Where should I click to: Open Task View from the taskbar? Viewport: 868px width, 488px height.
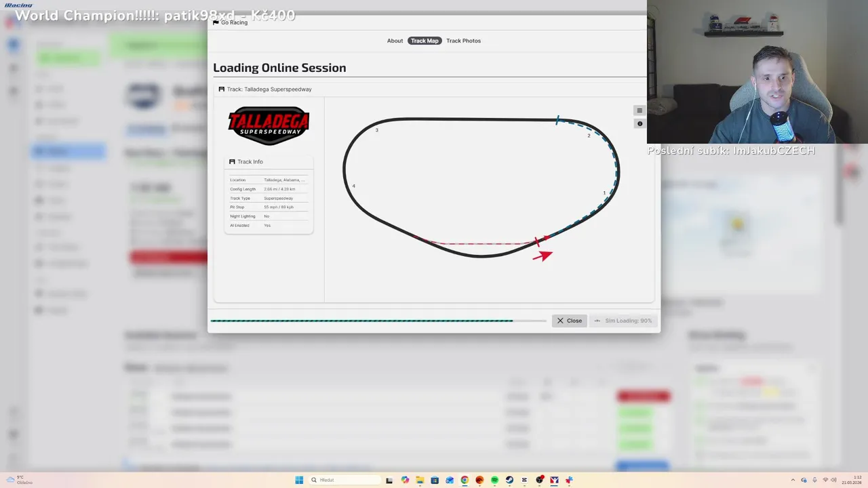[x=389, y=480]
